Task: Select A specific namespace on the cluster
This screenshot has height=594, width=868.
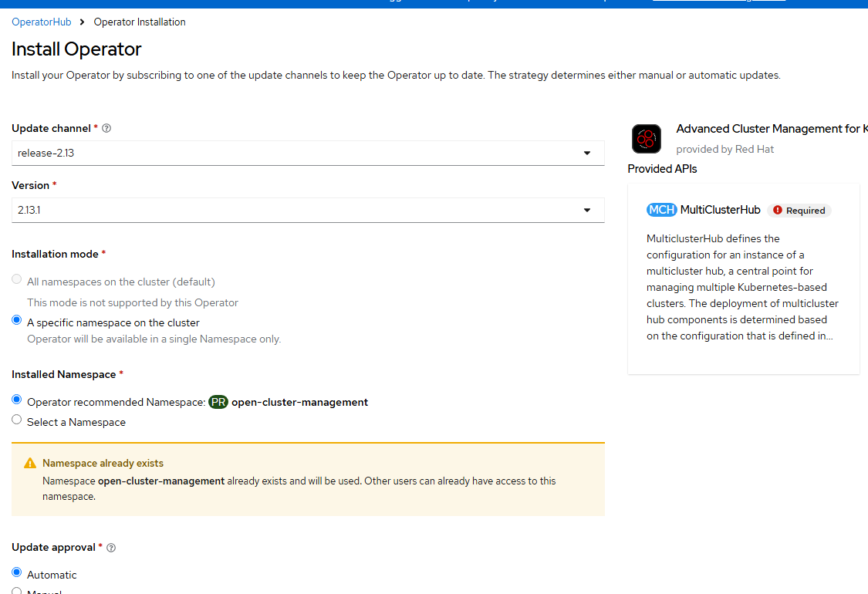Action: [x=17, y=320]
